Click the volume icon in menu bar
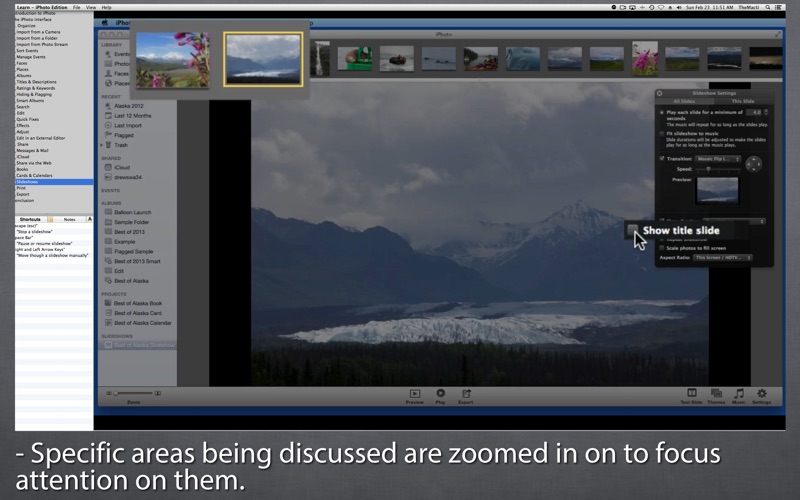This screenshot has width=800, height=500. click(x=679, y=8)
